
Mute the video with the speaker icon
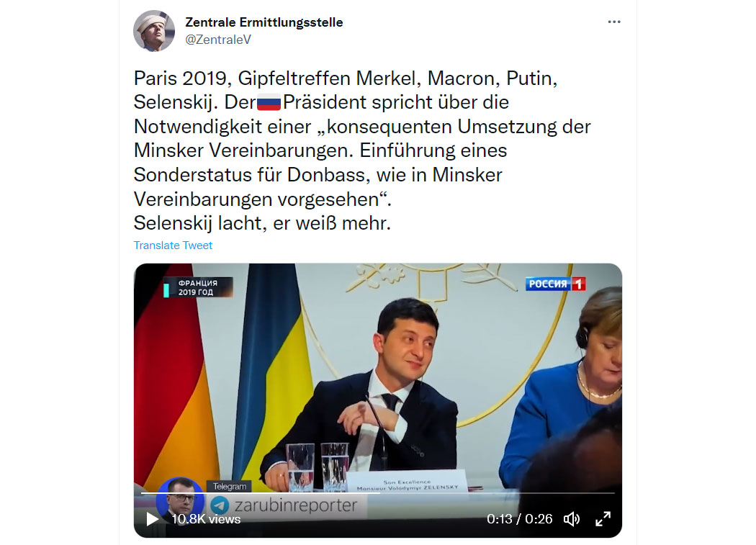[572, 519]
